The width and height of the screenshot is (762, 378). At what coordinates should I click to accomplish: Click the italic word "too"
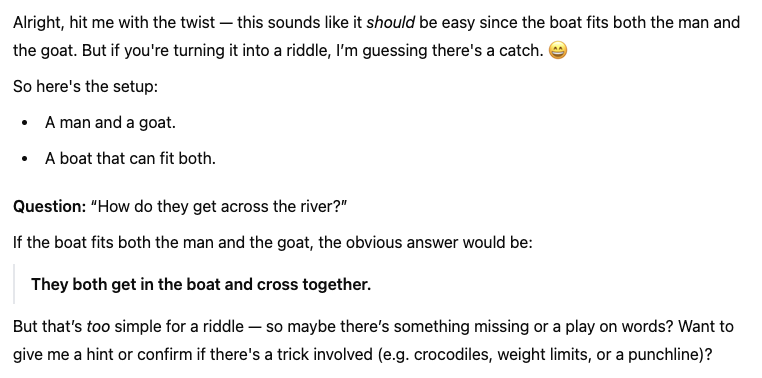pos(98,326)
